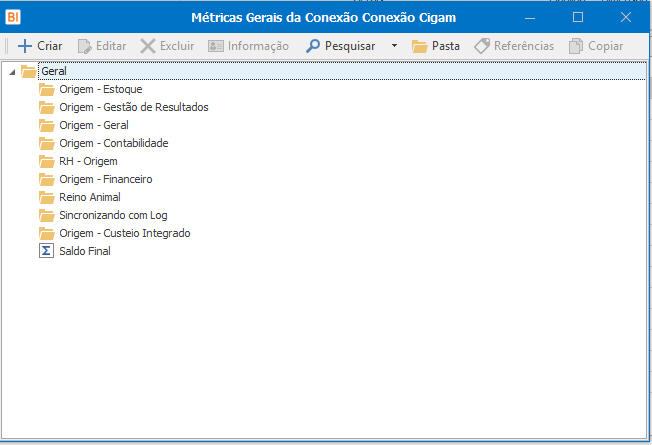The width and height of the screenshot is (652, 445).
Task: Click the sigma icon of Saldo Final
Action: coord(47,251)
